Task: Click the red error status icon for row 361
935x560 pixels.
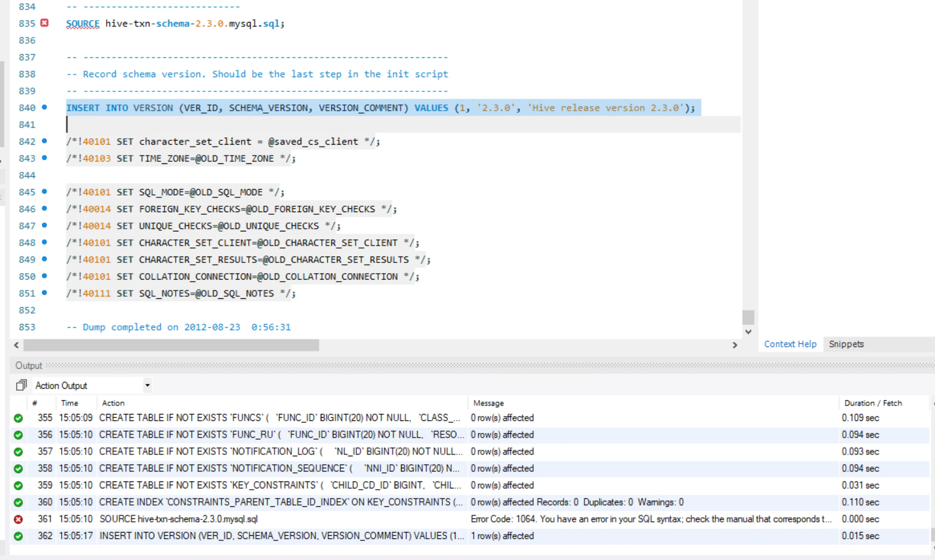Action: click(x=18, y=519)
